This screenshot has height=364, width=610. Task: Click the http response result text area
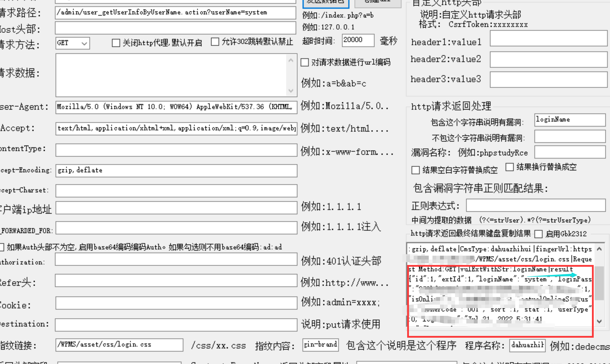tap(500, 285)
